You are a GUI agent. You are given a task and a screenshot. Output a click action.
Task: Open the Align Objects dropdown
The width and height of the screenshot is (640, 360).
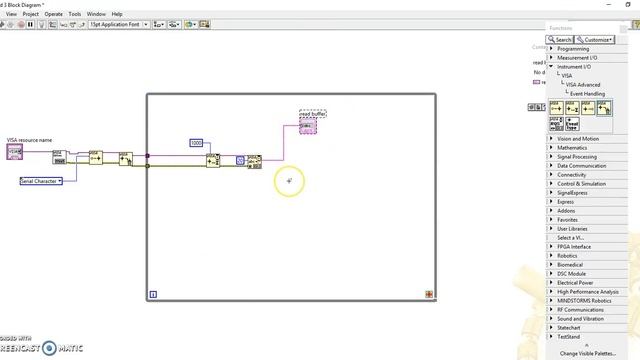click(159, 24)
